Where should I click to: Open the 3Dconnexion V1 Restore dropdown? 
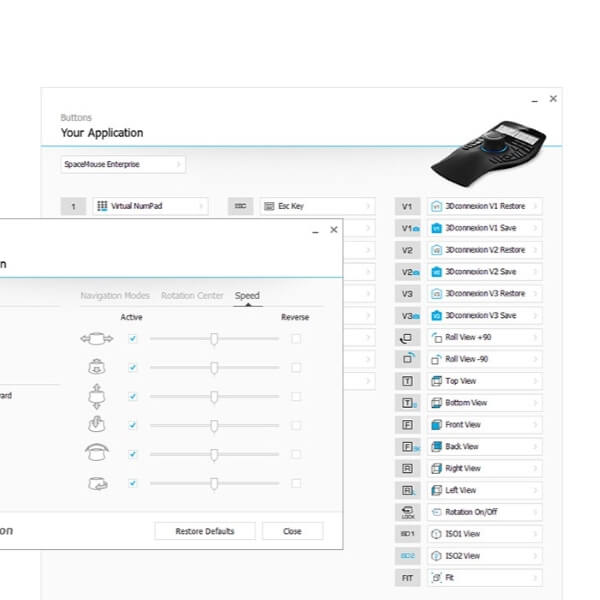485,206
